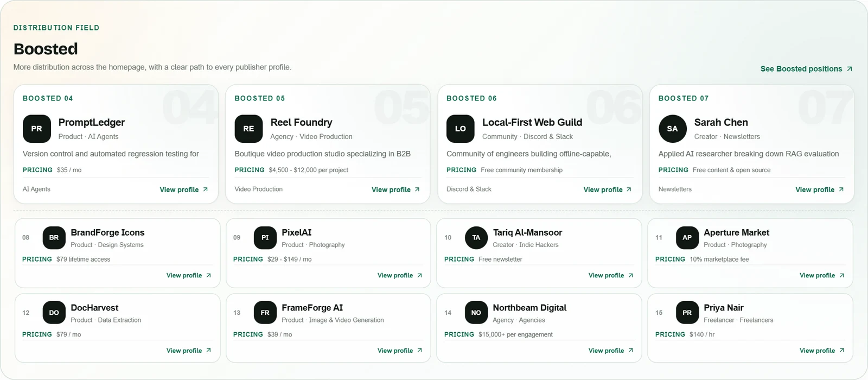
Task: View profile of Tariq Al-Mansoor
Action: [611, 275]
